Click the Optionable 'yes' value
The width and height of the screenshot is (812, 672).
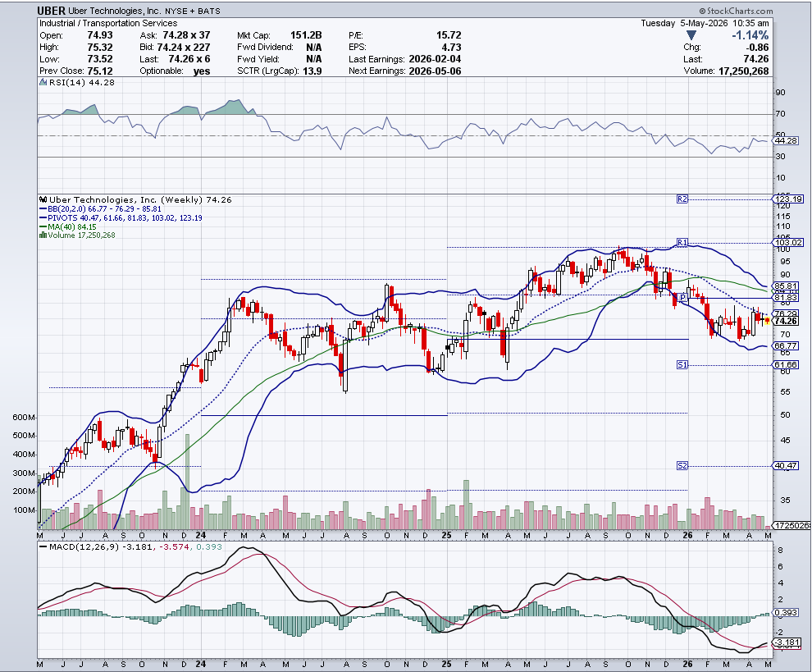202,71
